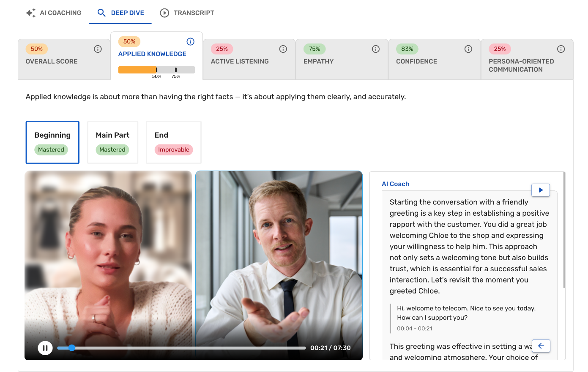
Task: Click the back arrow in the coach panel
Action: (x=541, y=346)
